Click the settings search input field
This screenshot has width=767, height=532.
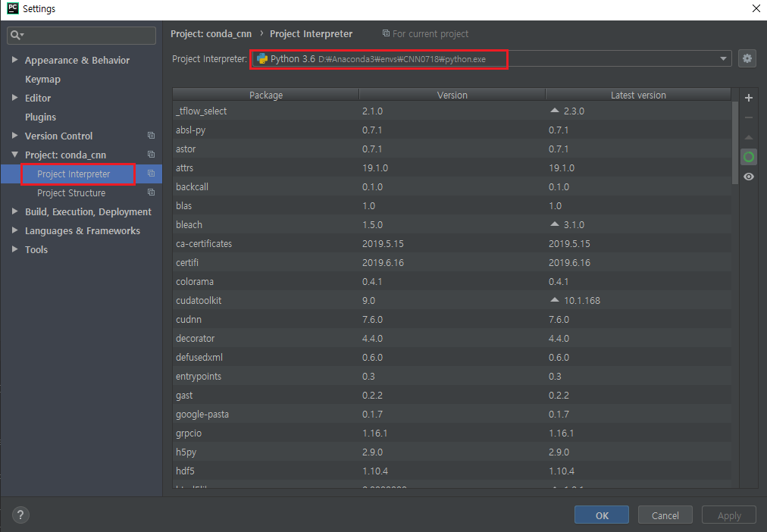point(82,35)
